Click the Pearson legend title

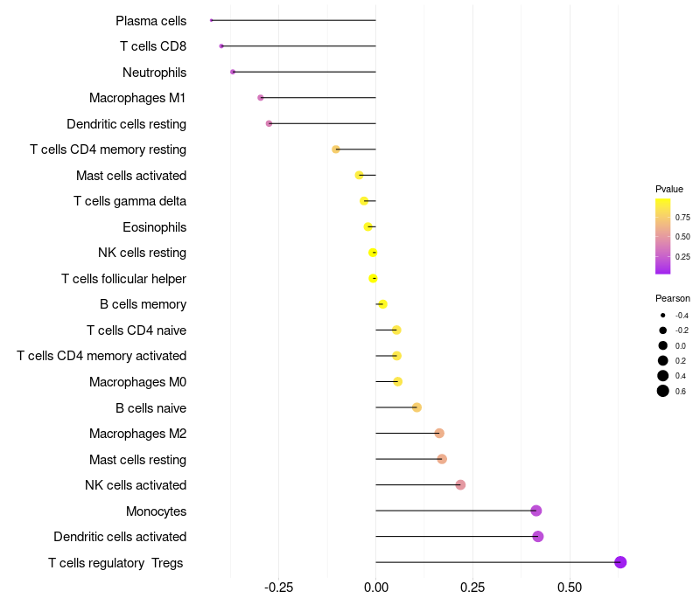click(x=673, y=298)
